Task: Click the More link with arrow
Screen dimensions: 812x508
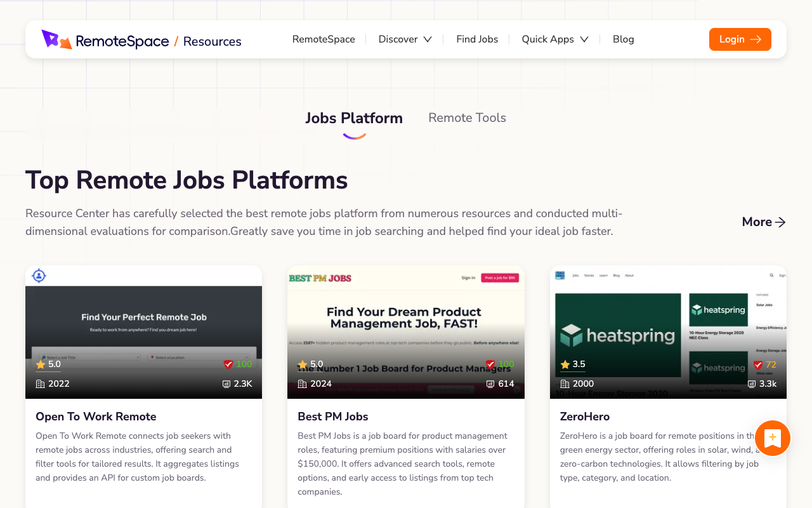Action: coord(764,222)
